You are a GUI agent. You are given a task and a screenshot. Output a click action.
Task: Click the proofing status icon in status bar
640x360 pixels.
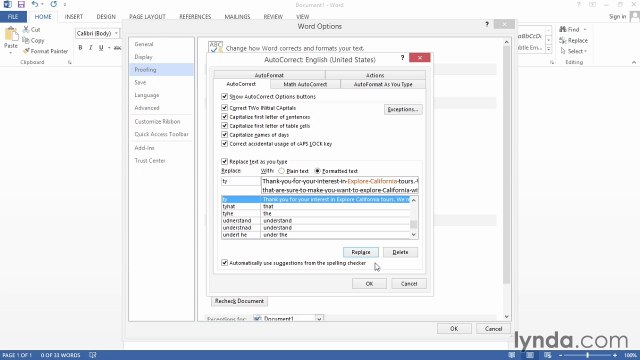pos(93,355)
